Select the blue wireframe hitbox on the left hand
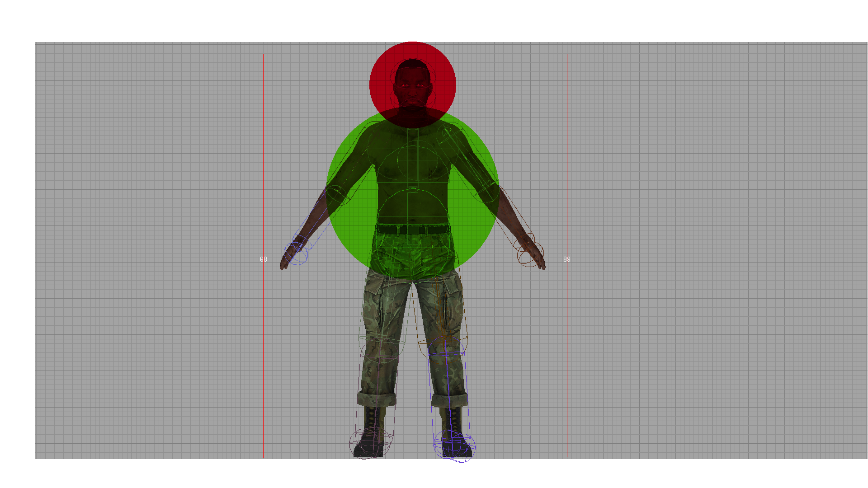Viewport: 868px width, 488px height. click(x=296, y=253)
